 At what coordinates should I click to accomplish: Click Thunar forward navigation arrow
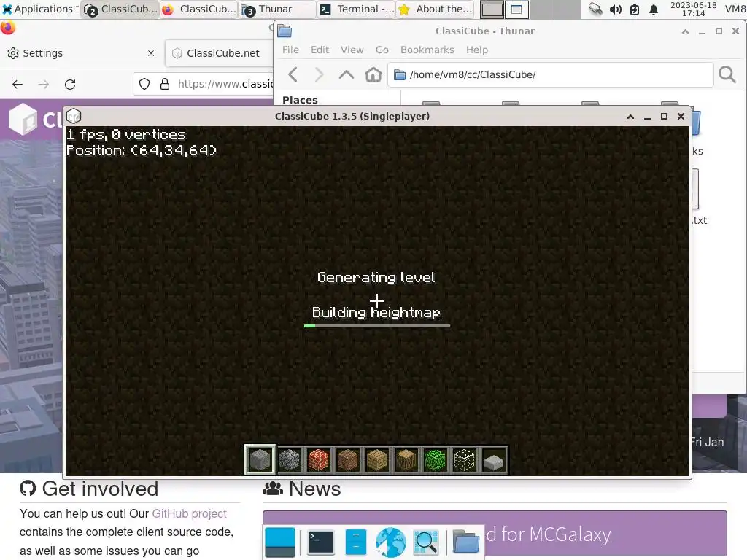[x=320, y=74]
